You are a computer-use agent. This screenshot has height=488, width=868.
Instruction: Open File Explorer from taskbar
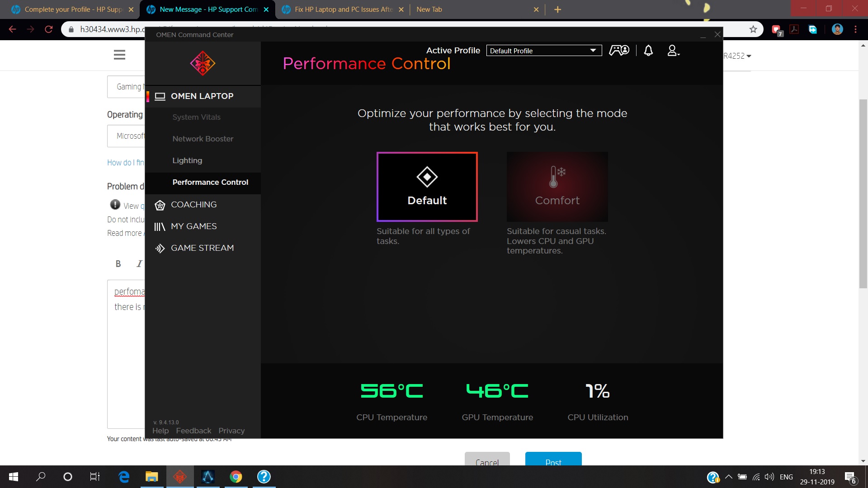point(151,477)
